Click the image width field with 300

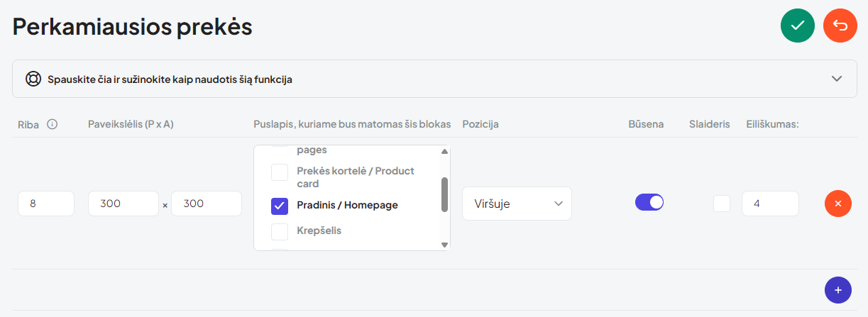click(123, 204)
